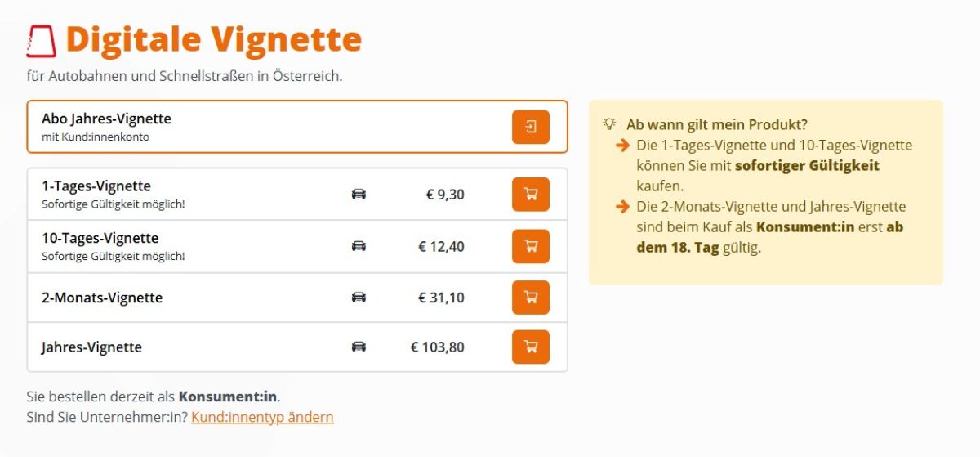Image resolution: width=980 pixels, height=457 pixels.
Task: Click car icon in Jahres-Vignette row
Action: 359,347
